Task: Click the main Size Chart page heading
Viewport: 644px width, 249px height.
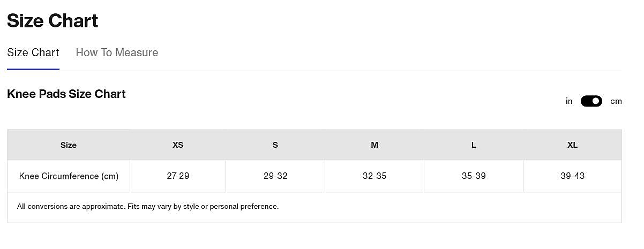Action: coord(53,21)
